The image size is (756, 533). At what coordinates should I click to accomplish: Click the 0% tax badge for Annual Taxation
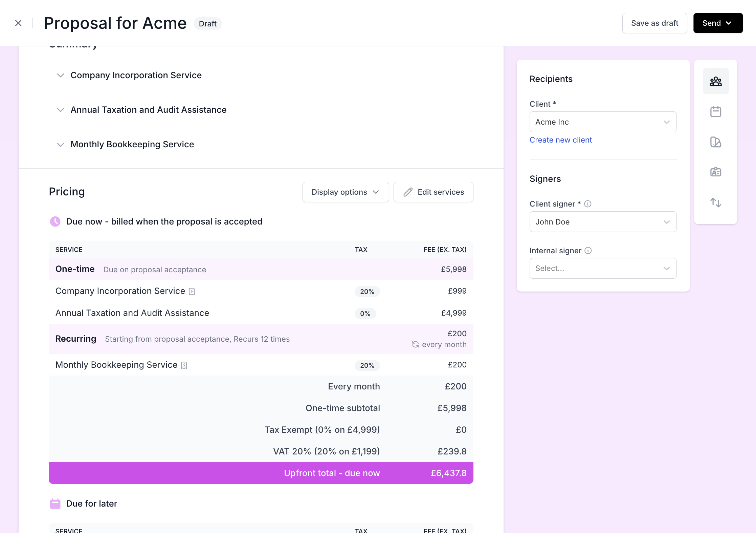click(x=365, y=314)
